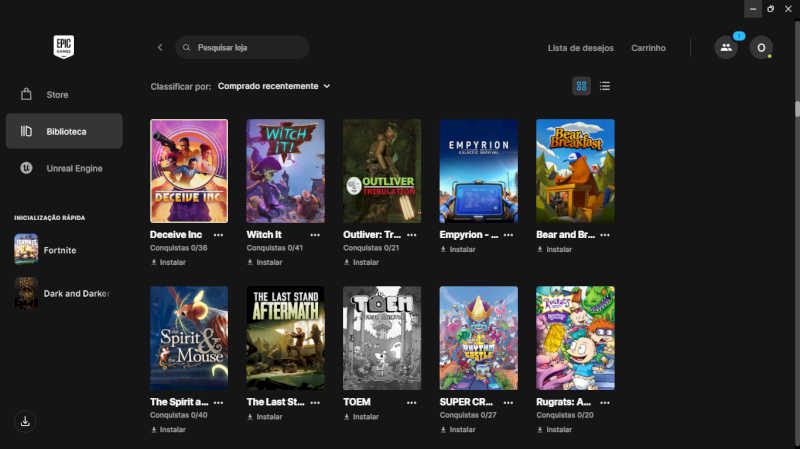This screenshot has height=449, width=800.
Task: Minimize the Epic Games window
Action: [753, 9]
